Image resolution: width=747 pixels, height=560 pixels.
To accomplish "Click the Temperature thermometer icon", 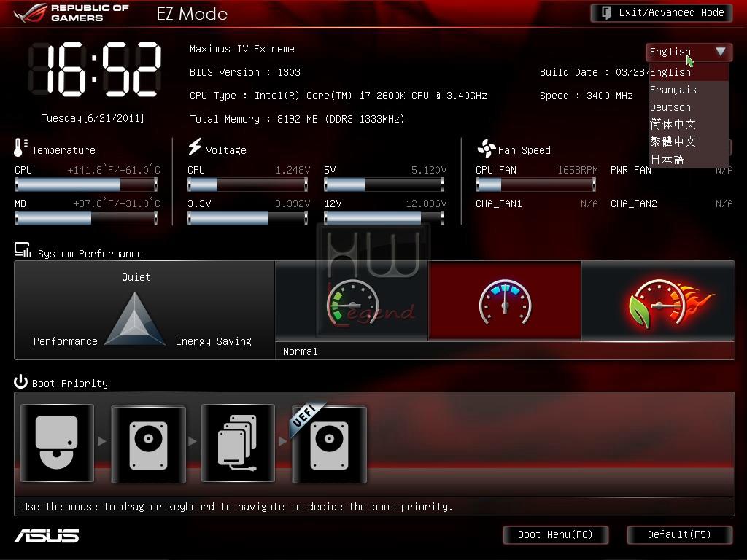I will click(x=20, y=147).
